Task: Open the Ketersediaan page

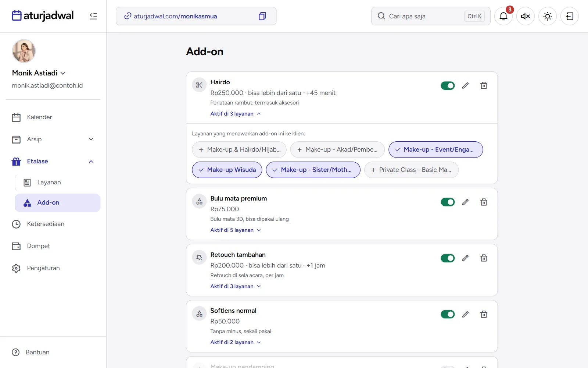Action: 53,224
